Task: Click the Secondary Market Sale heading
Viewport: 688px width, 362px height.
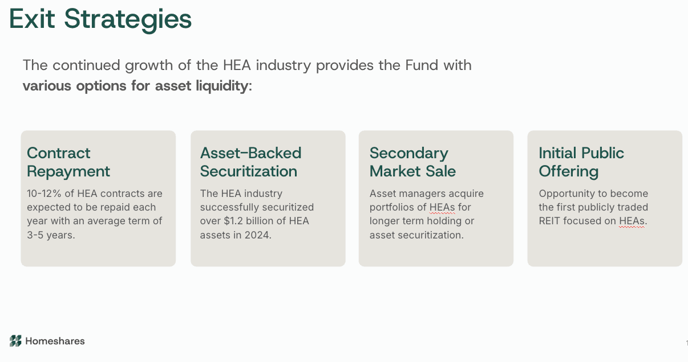Action: click(412, 162)
